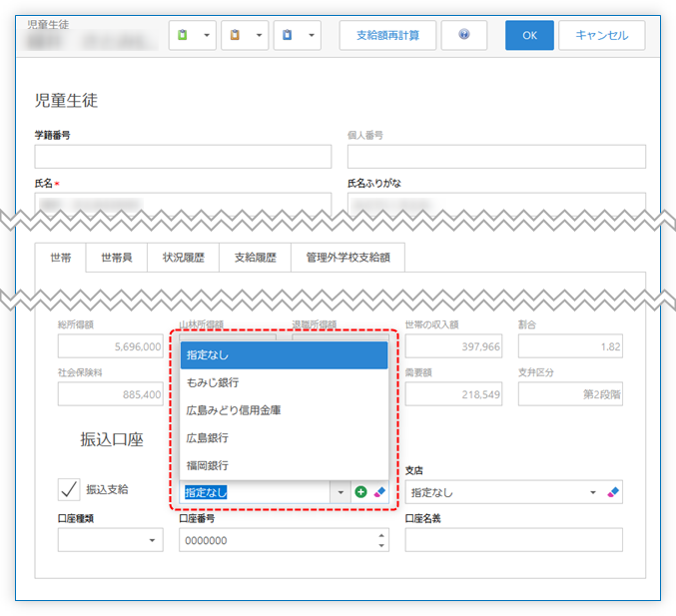Image resolution: width=676 pixels, height=616 pixels.
Task: Choose 福岡銀行 from the dropdown list
Action: coord(285,465)
